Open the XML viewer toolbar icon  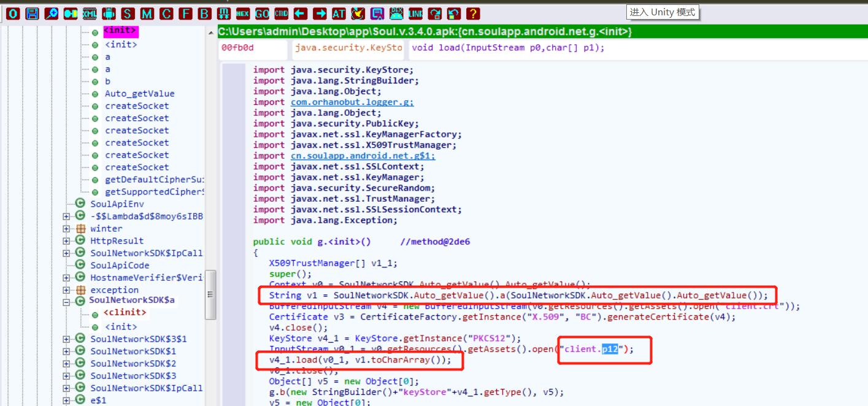coord(90,13)
